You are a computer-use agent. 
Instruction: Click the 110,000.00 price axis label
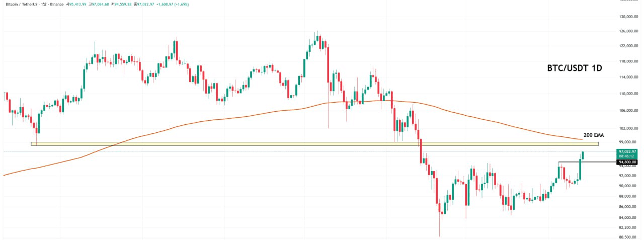pos(628,94)
